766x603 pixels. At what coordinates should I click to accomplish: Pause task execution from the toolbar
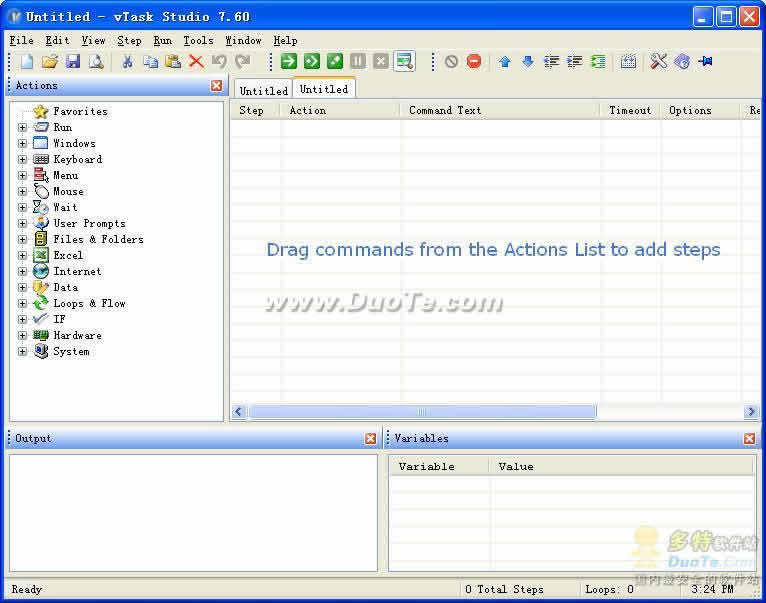point(358,62)
